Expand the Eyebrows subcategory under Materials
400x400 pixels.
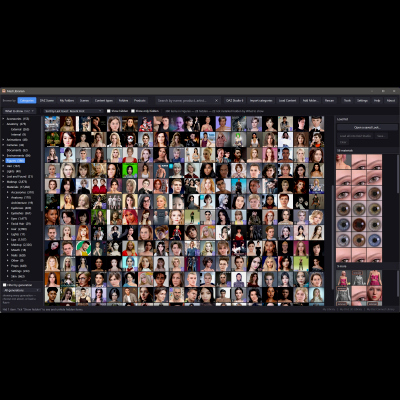tap(8, 208)
